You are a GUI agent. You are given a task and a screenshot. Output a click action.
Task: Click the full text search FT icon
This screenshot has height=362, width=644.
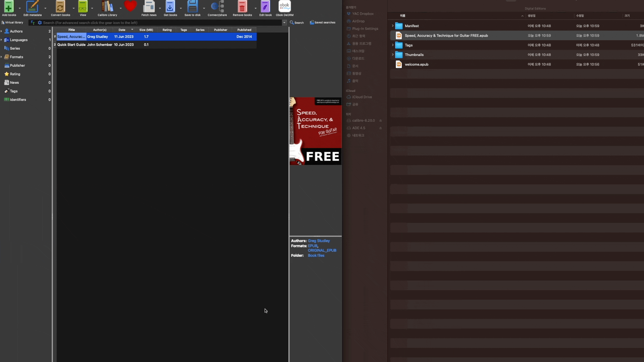pos(33,23)
